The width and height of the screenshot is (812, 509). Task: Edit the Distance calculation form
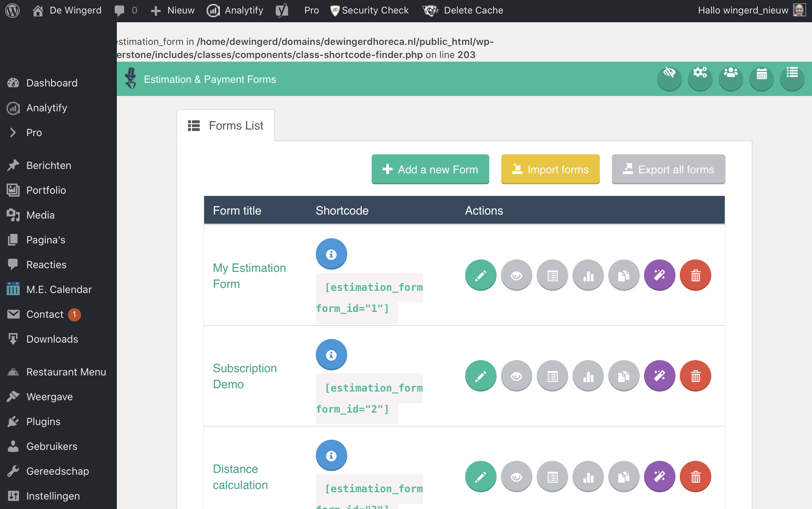pos(480,477)
